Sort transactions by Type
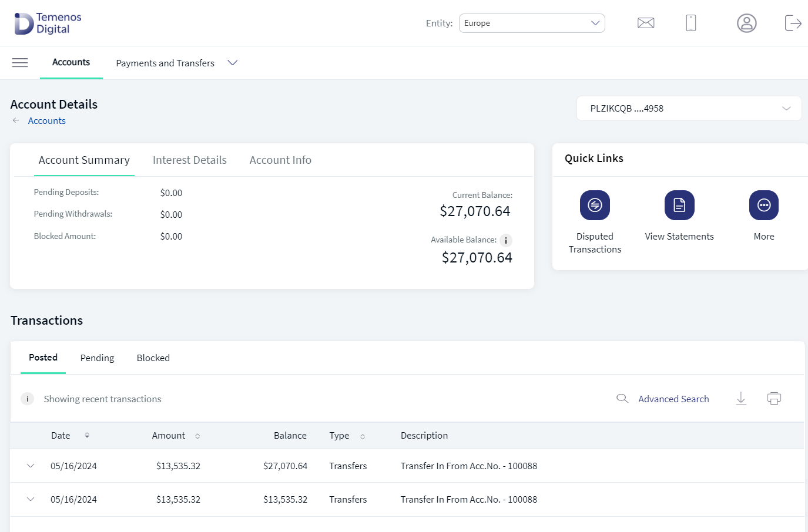Viewport: 808px width, 532px height. [x=363, y=436]
